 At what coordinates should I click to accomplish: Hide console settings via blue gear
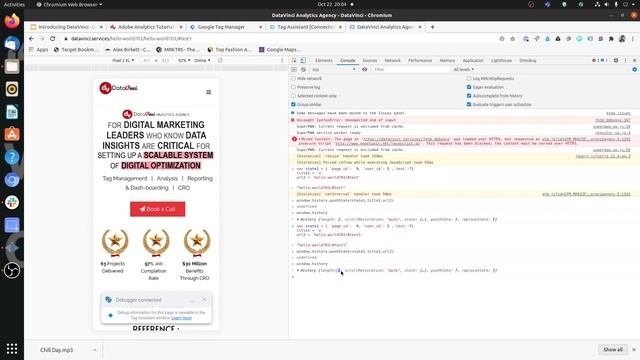(634, 69)
